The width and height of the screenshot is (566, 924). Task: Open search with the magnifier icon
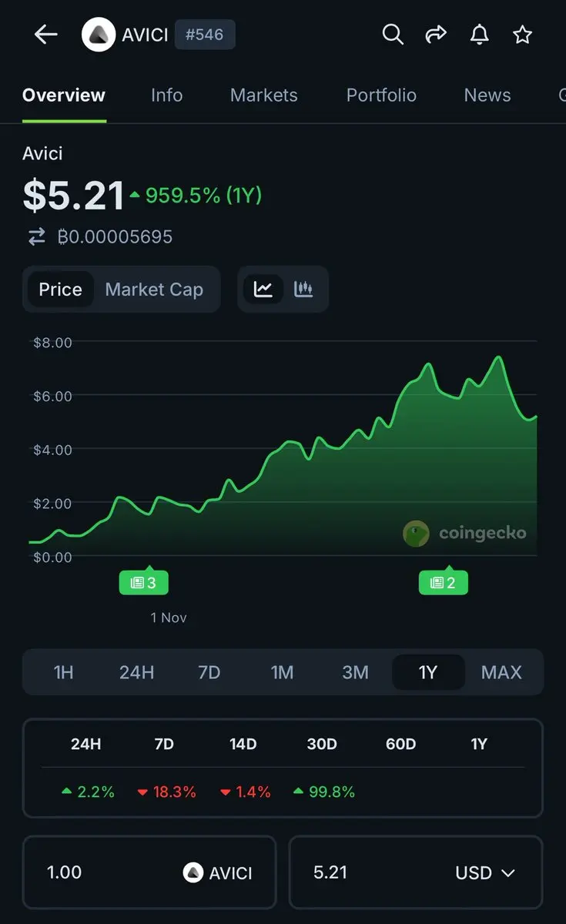[x=393, y=35]
